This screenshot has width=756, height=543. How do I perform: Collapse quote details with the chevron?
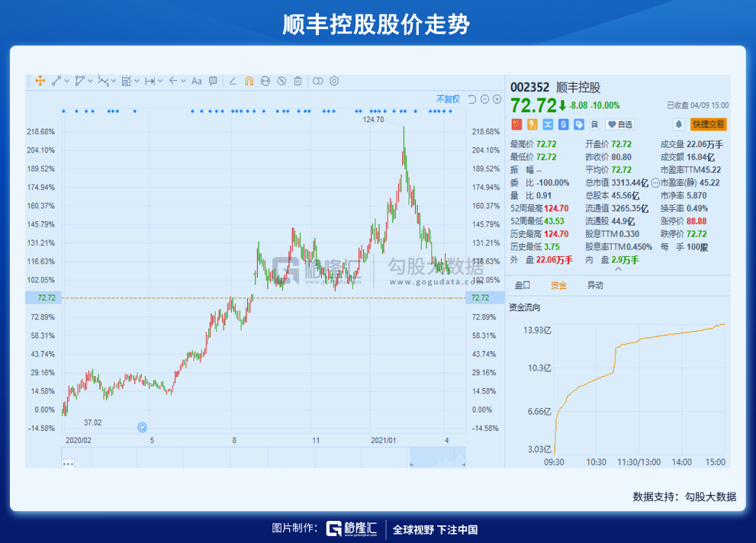618,269
